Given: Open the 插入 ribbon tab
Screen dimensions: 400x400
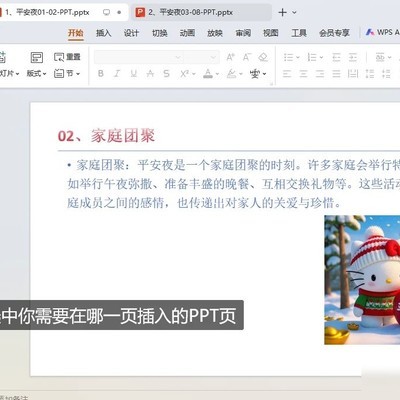Looking at the screenshot, I should click(103, 33).
